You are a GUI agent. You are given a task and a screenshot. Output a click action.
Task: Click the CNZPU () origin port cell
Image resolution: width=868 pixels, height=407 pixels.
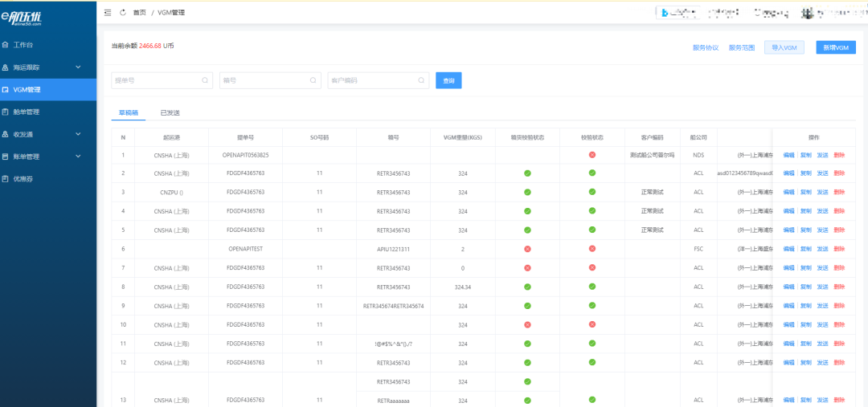point(171,193)
